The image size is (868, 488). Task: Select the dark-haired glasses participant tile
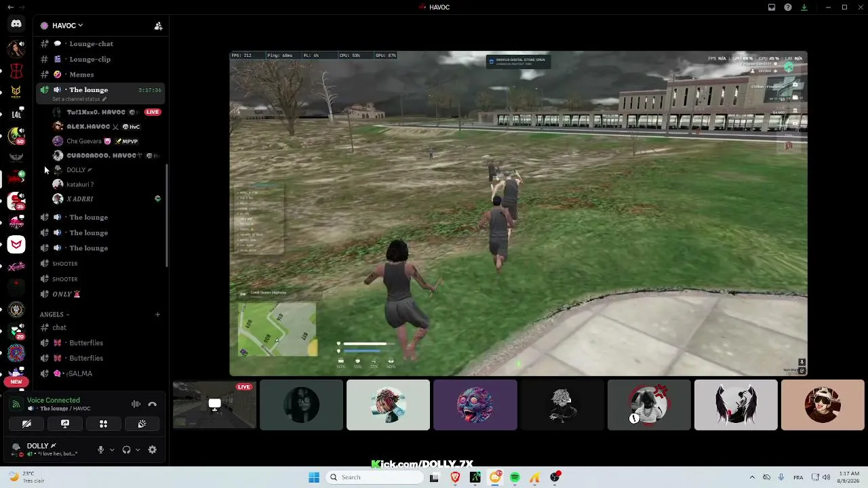tap(301, 405)
